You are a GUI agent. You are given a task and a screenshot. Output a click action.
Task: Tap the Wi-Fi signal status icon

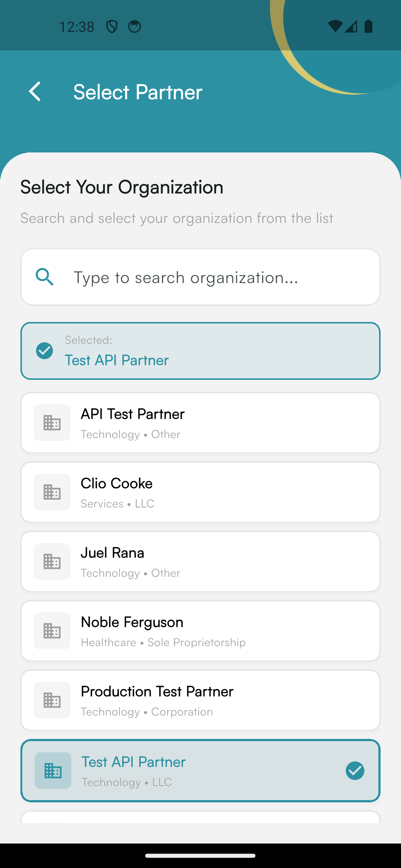click(335, 27)
